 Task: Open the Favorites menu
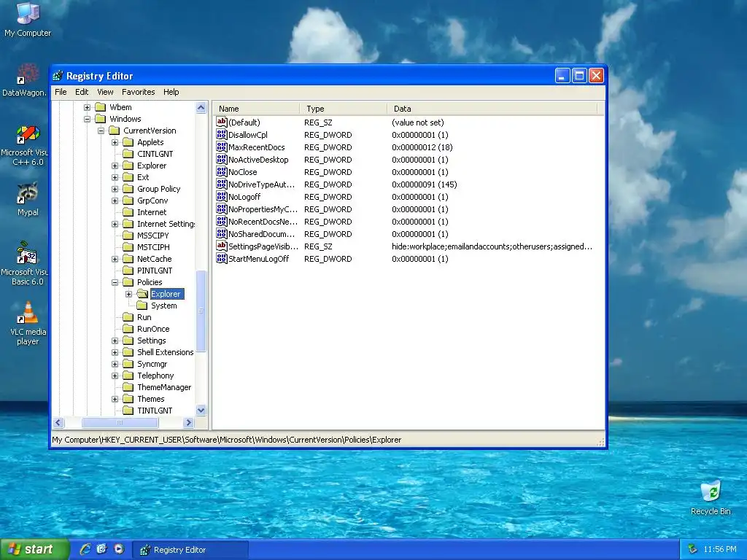pyautogui.click(x=138, y=92)
